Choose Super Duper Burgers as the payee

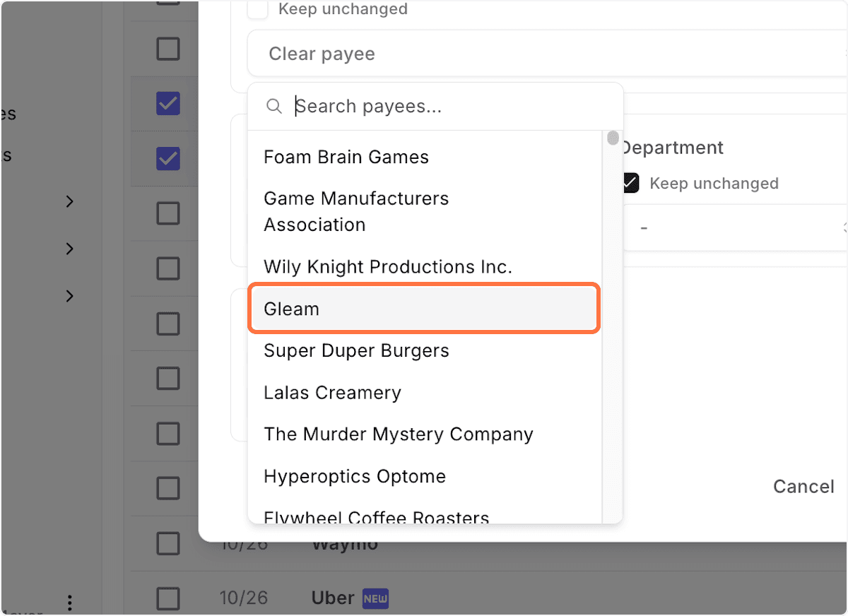(x=356, y=350)
